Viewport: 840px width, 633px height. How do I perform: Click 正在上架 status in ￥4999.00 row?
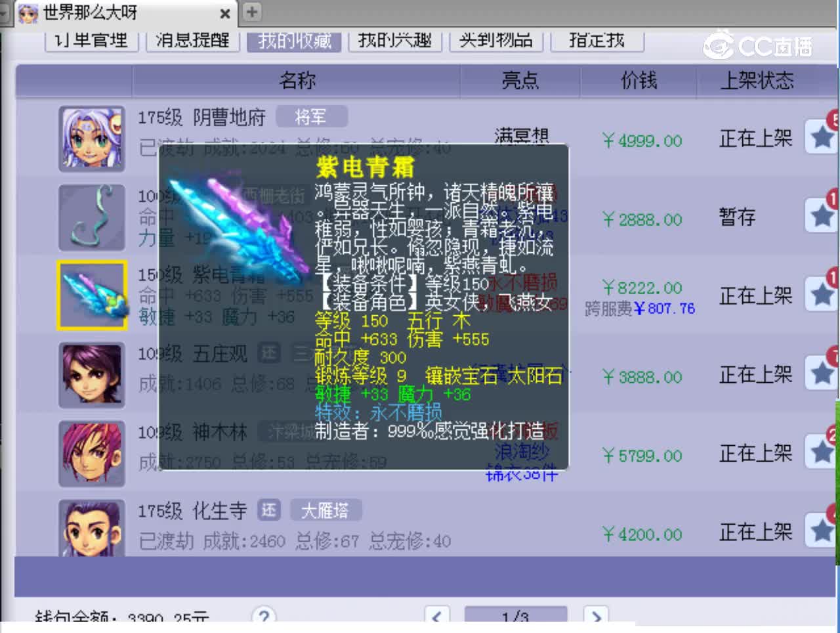[756, 138]
